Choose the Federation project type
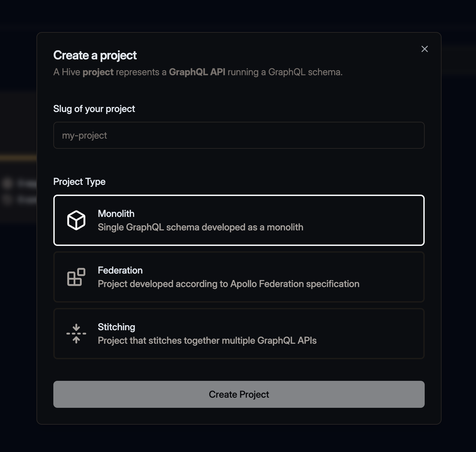This screenshot has width=476, height=452. pyautogui.click(x=239, y=277)
